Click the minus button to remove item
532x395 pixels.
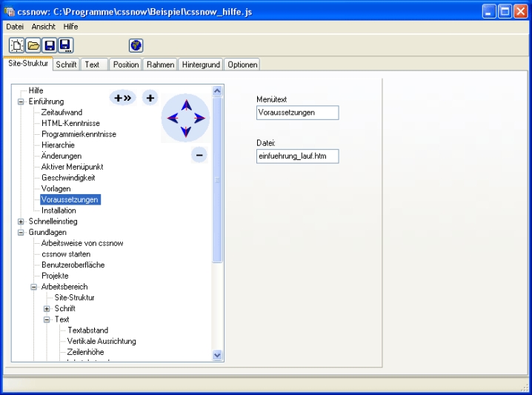click(x=199, y=155)
